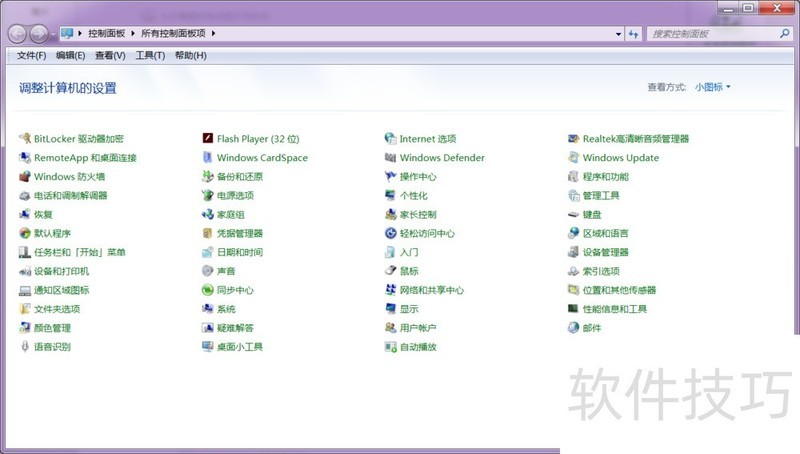Open the 小图标 view mode dropdown
Screen dimensions: 800x454
coord(712,87)
